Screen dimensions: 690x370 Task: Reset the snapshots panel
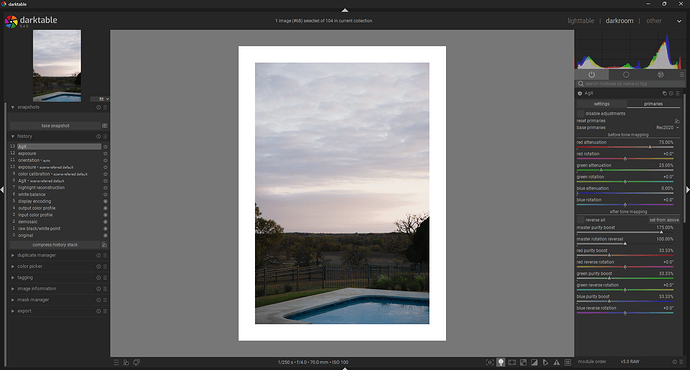[99, 107]
